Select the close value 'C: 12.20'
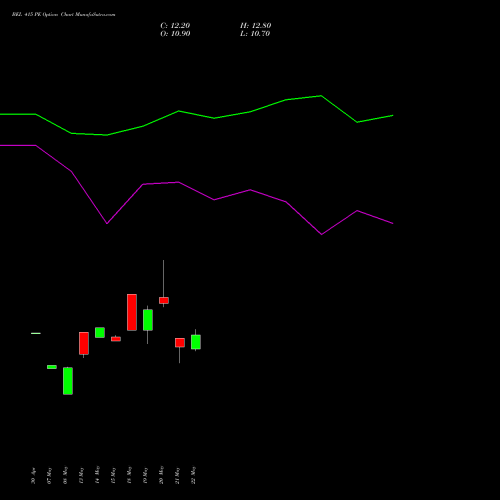Image resolution: width=500 pixels, height=500 pixels. pyautogui.click(x=175, y=26)
